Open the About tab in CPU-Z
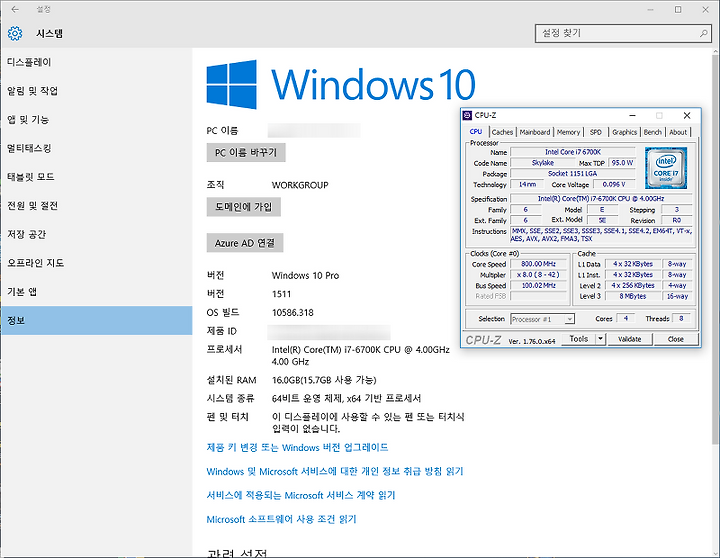The width and height of the screenshot is (720, 558). 678,132
